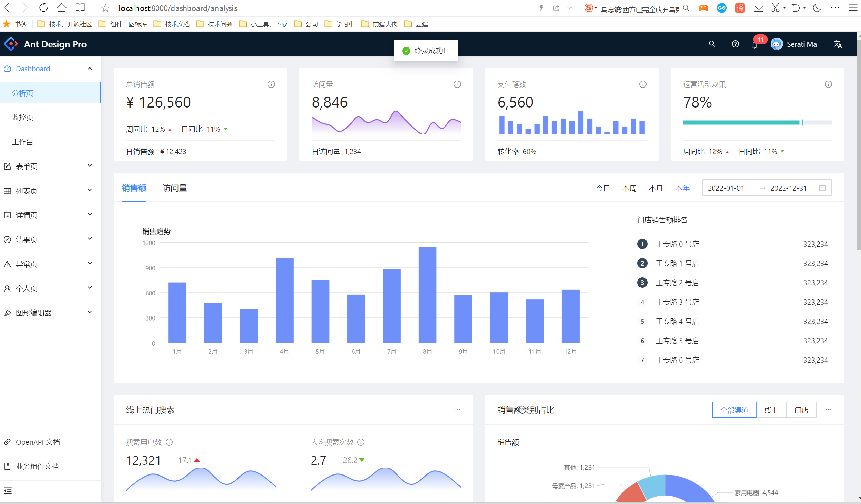
Task: Select 监控页 in the sidebar menu
Action: (22, 117)
